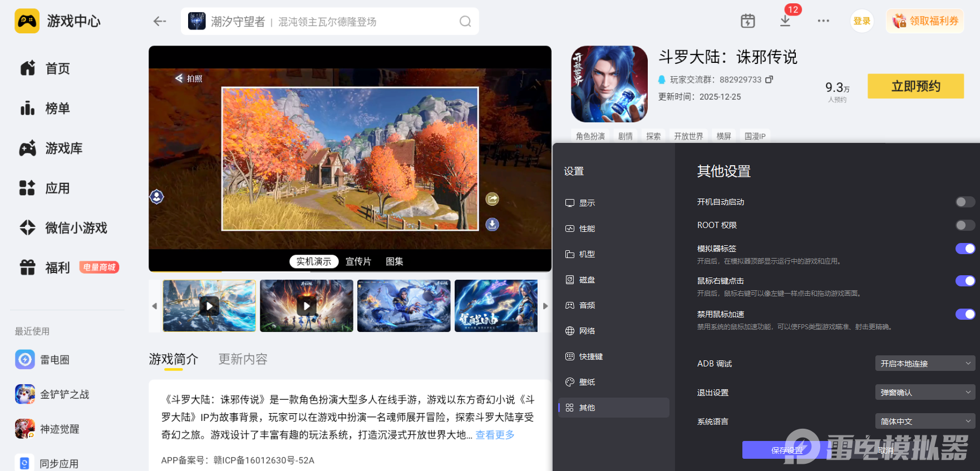This screenshot has width=980, height=471.
Task: Open 微信小游戏 in sidebar
Action: 63,228
